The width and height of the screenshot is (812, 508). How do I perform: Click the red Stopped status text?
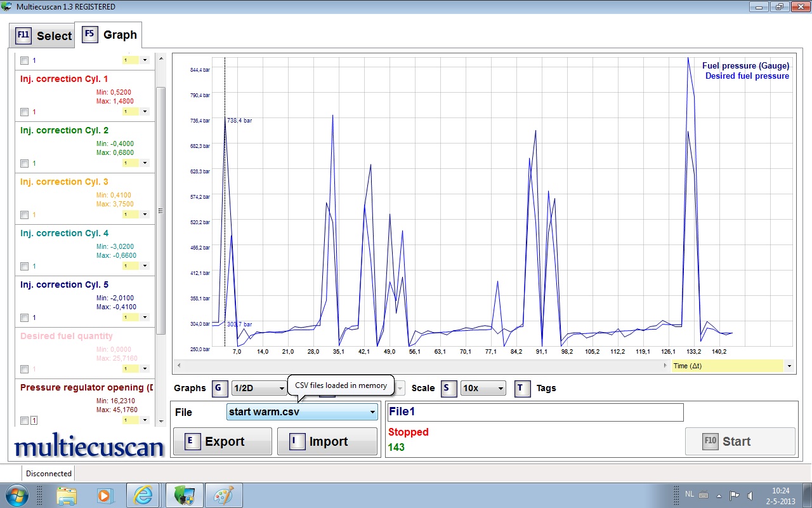pyautogui.click(x=409, y=432)
